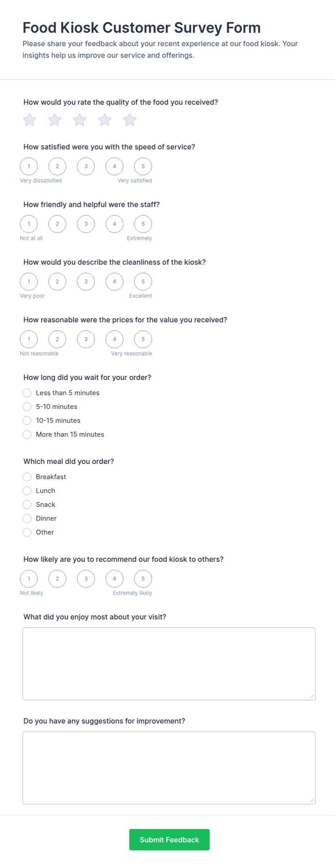Rate speed of service as 5
Screen dimensions: 335x868
pos(143,166)
